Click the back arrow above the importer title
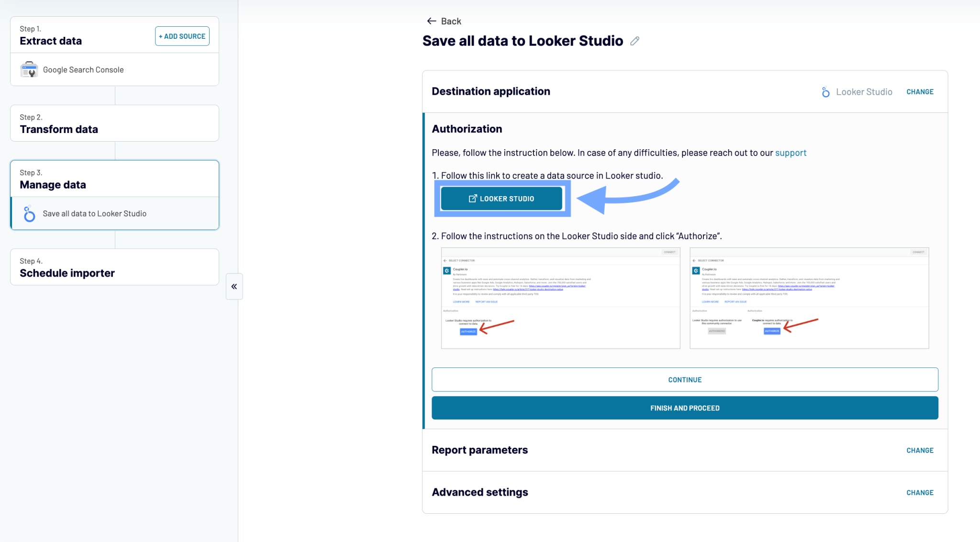Screen dimensions: 980x542 coord(431,21)
